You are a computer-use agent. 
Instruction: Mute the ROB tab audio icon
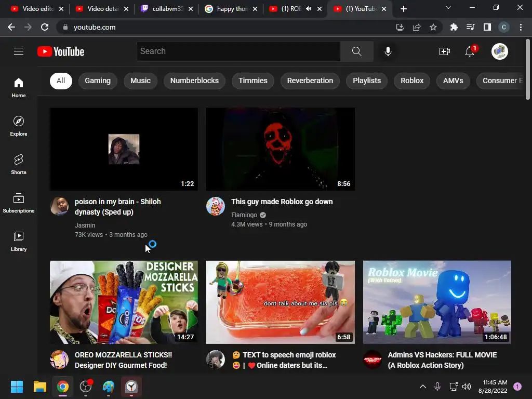tap(308, 9)
